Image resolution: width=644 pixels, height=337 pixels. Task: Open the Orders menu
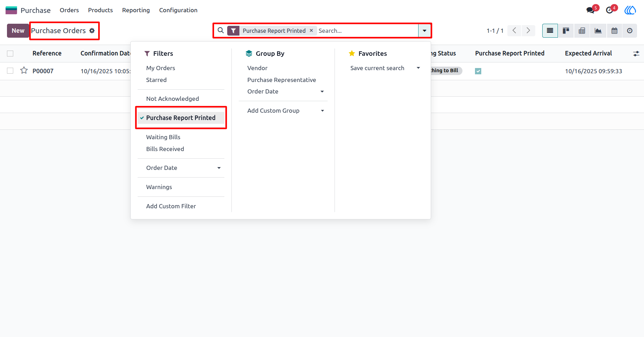69,10
